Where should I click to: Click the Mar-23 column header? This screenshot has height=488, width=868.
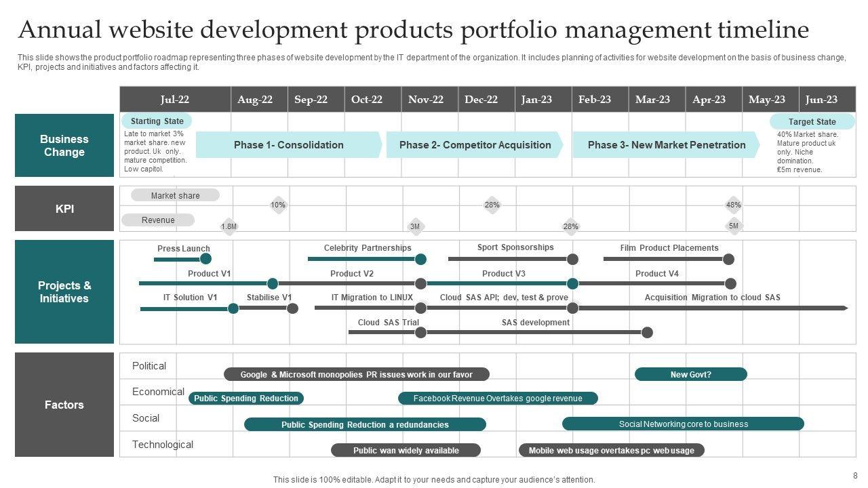point(657,100)
